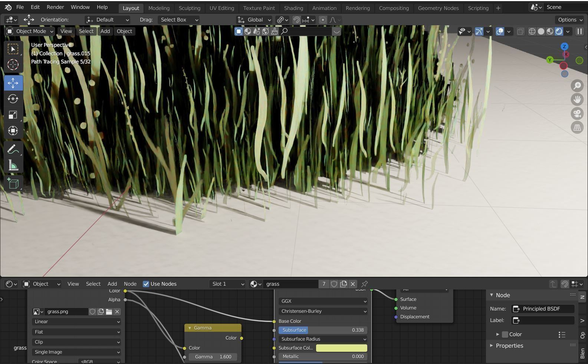
Task: Uncheck the Use Nodes checkbox
Action: coord(146,284)
